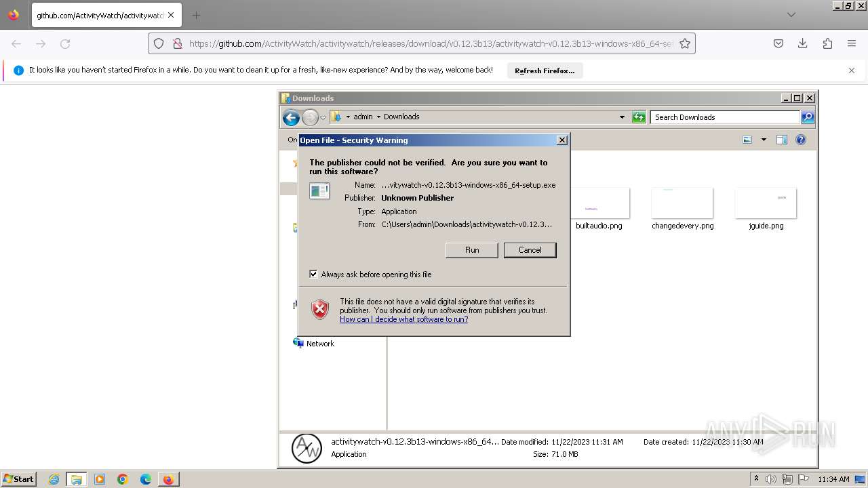This screenshot has height=488, width=868.
Task: Click Firefox icon in the taskbar
Action: pos(168,479)
